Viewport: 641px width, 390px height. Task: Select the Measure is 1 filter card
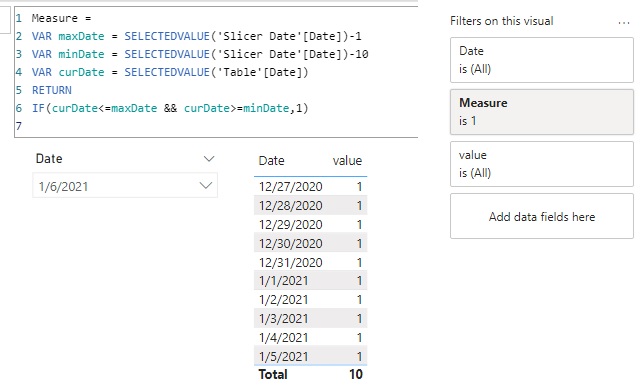542,112
